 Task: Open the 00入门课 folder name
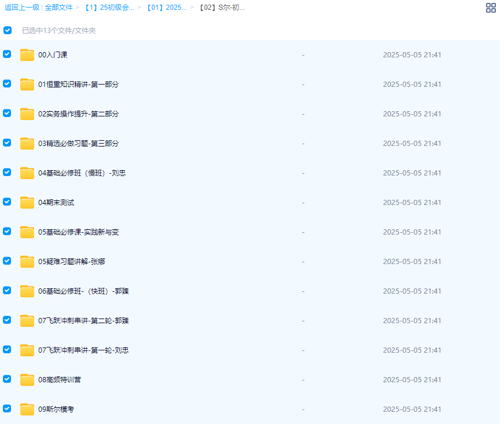click(x=53, y=56)
